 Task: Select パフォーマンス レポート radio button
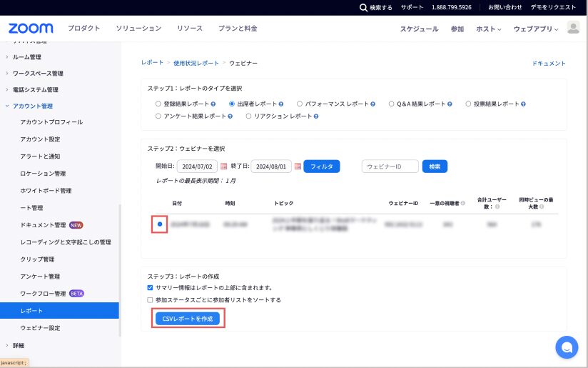coord(300,104)
